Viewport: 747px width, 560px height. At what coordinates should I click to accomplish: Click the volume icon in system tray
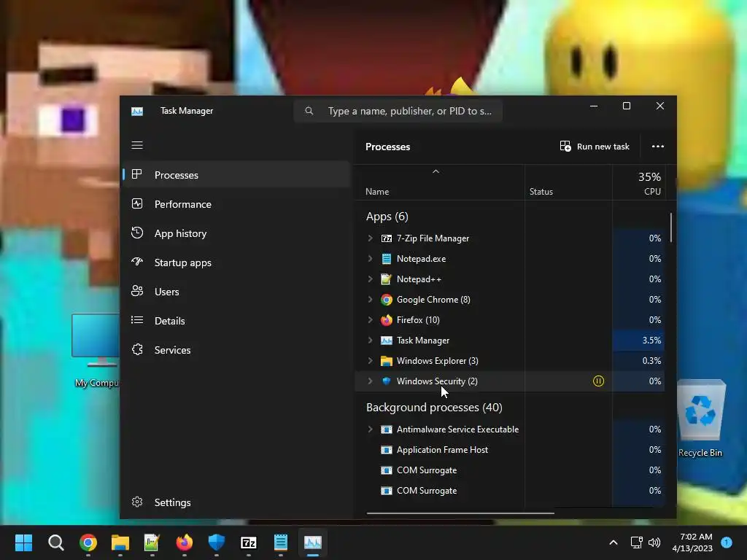[654, 542]
